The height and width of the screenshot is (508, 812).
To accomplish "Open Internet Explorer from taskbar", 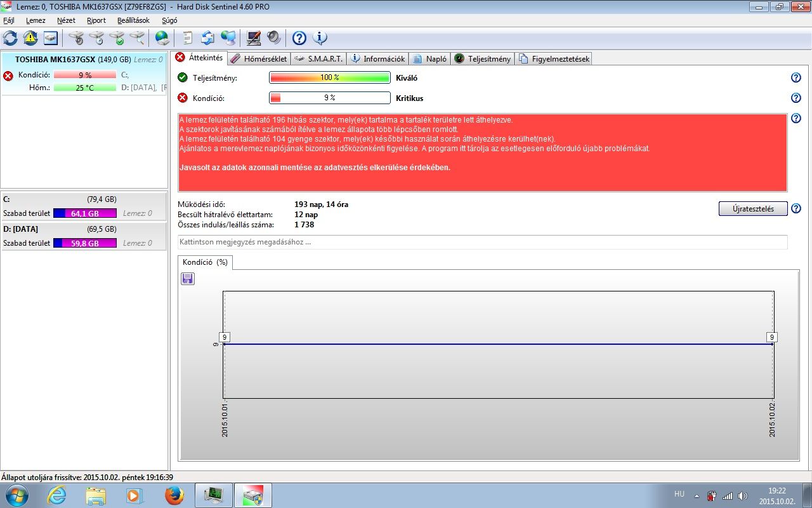I will [56, 495].
